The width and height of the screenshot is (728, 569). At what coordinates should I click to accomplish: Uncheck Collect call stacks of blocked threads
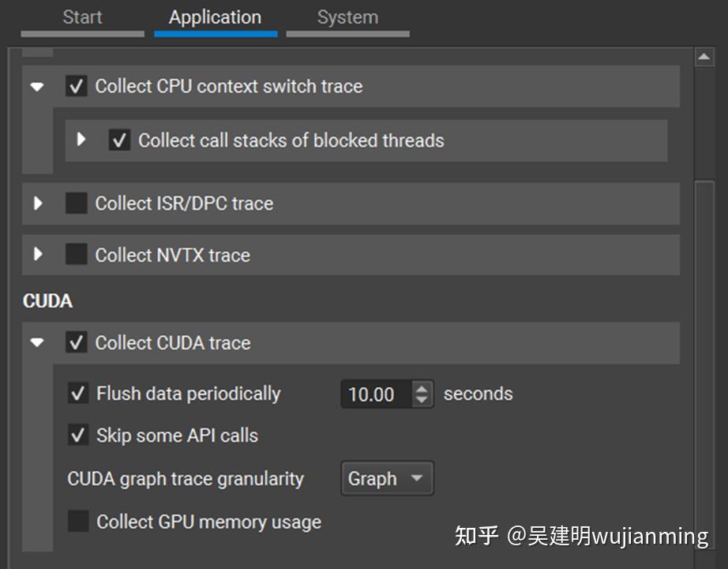click(119, 140)
